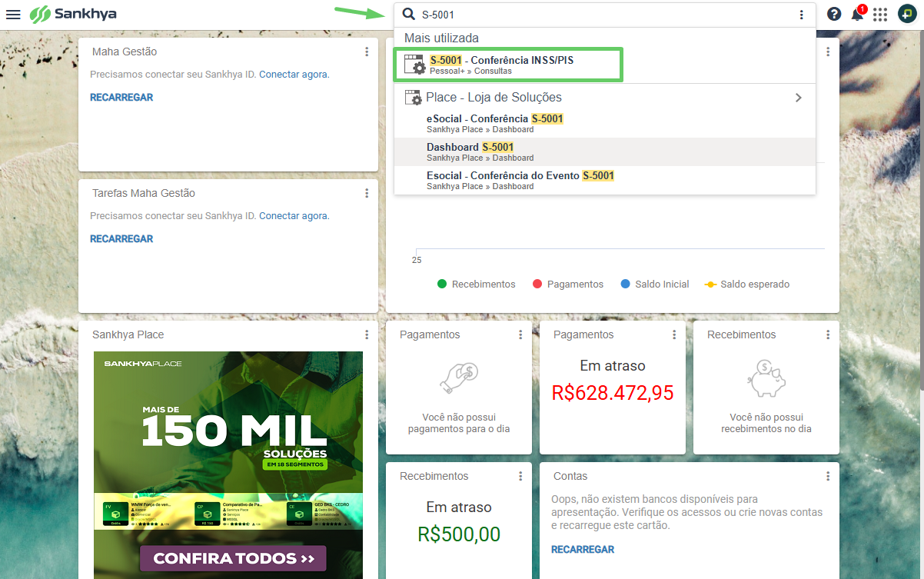This screenshot has width=924, height=579.
Task: Toggle Saldo esperado yellow legend marker
Action: pyautogui.click(x=710, y=284)
